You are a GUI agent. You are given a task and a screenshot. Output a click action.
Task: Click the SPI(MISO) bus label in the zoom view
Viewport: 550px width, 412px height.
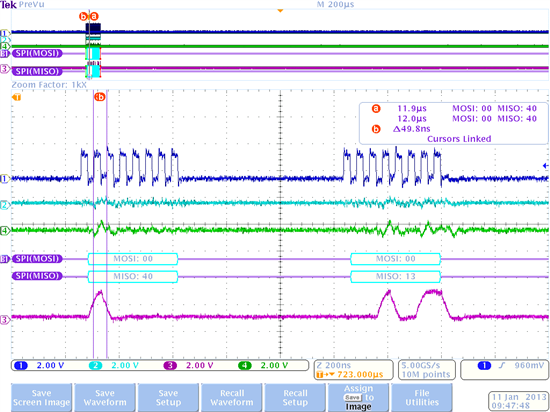point(37,276)
